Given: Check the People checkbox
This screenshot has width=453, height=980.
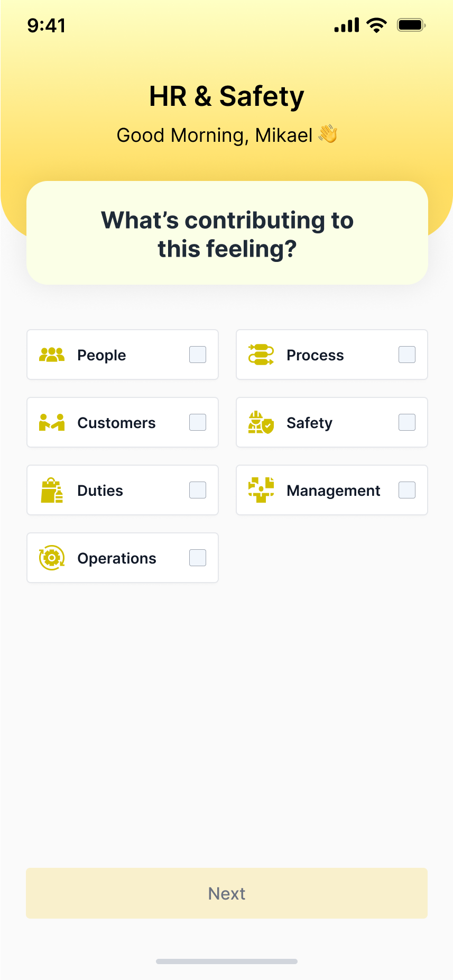Looking at the screenshot, I should click(x=198, y=355).
